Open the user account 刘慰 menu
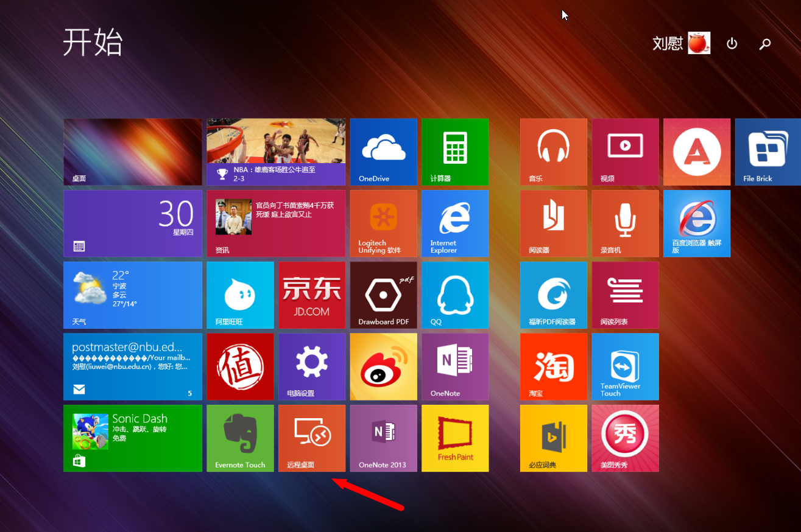This screenshot has height=532, width=801. [x=682, y=43]
